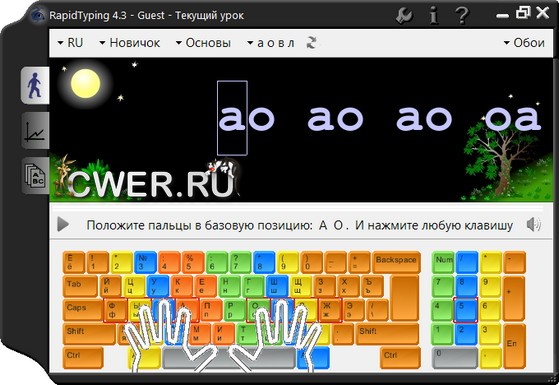The height and width of the screenshot is (385, 559).
Task: Click the numpad plus key
Action: tap(514, 298)
